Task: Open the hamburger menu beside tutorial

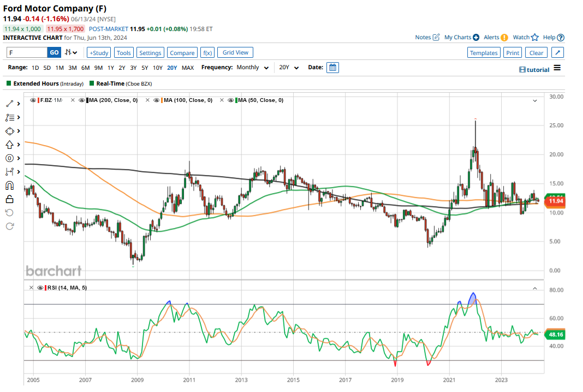Action: (x=557, y=68)
